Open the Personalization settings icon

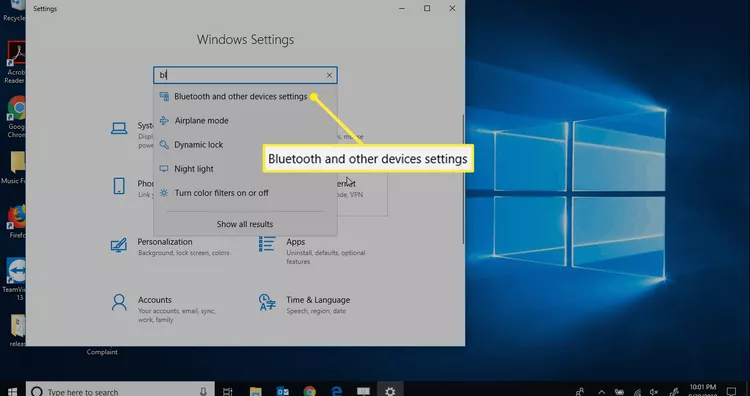(119, 245)
